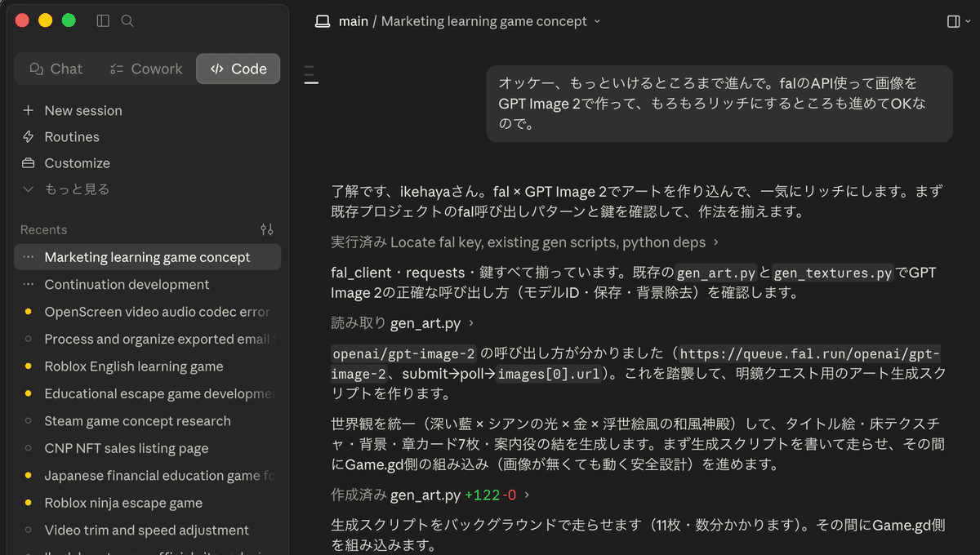
Task: Click the main branch label in header
Action: click(354, 21)
